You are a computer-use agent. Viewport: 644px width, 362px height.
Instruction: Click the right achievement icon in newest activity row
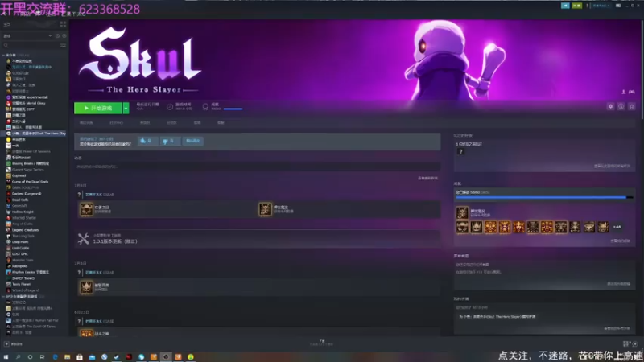click(266, 209)
